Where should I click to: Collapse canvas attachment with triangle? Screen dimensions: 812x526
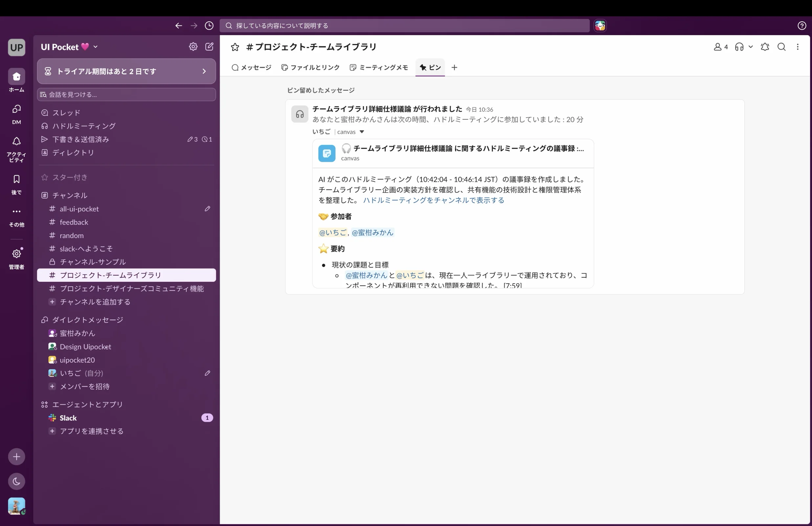362,132
